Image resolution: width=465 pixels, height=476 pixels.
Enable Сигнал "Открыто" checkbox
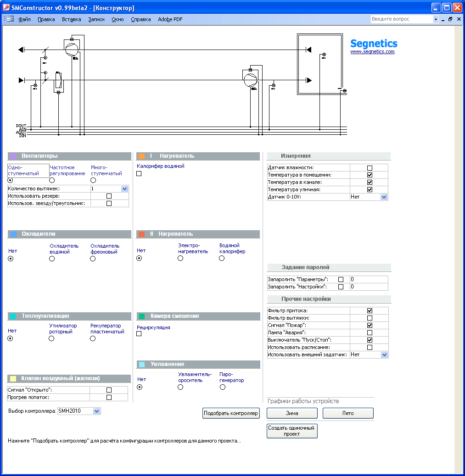click(109, 390)
